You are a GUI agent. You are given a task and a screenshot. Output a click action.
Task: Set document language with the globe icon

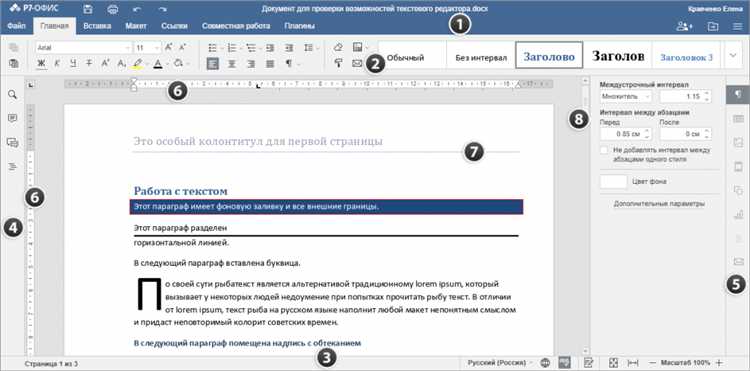click(x=545, y=362)
